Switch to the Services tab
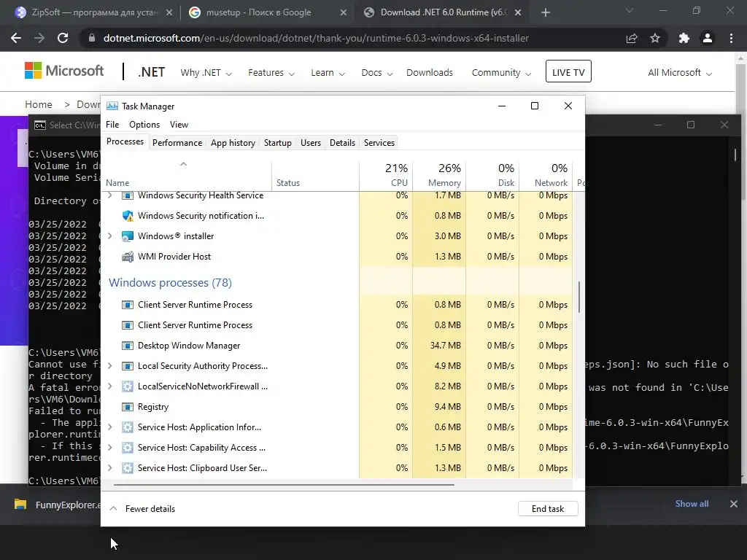747x560 pixels. [379, 143]
